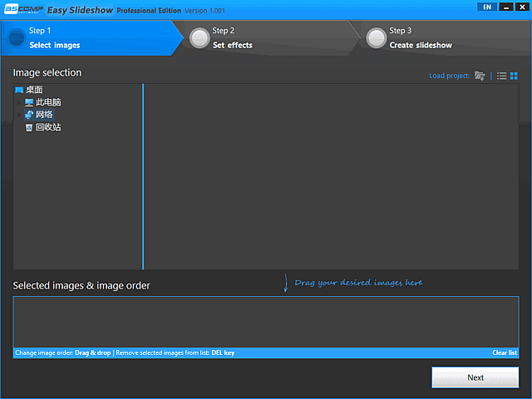Open the Load project folder icon
The width and height of the screenshot is (532, 399).
tap(480, 76)
